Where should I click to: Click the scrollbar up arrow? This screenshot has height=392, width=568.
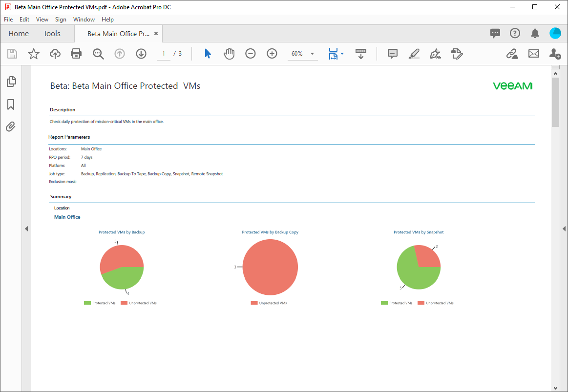[x=555, y=74]
